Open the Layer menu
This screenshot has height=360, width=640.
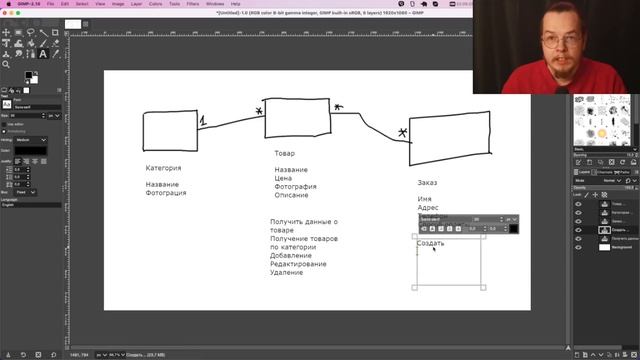point(136,4)
